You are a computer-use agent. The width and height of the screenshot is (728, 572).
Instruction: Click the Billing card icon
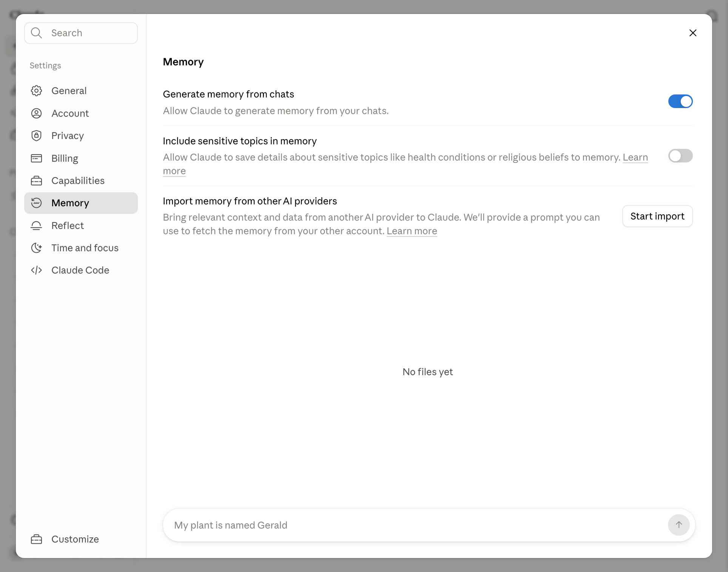(x=36, y=158)
